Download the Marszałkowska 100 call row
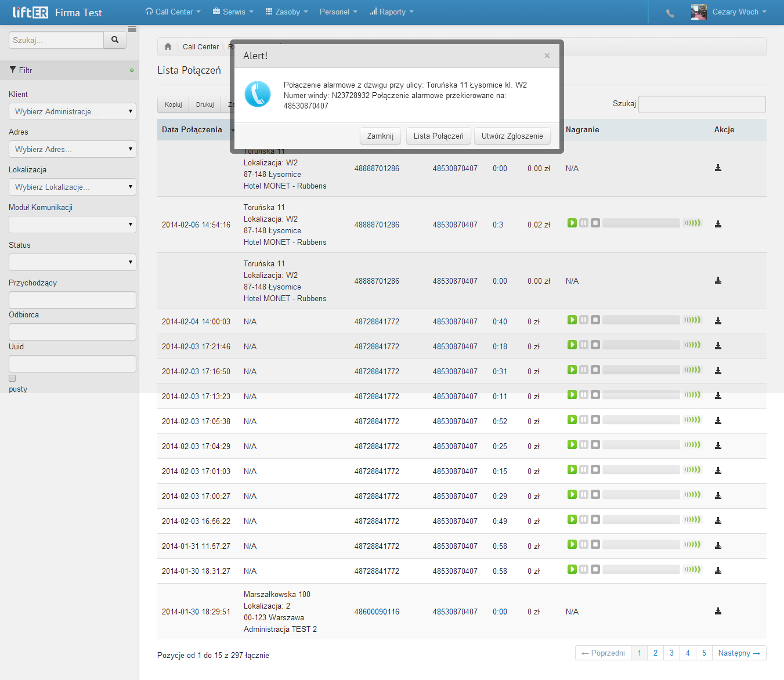The width and height of the screenshot is (784, 680). [718, 611]
